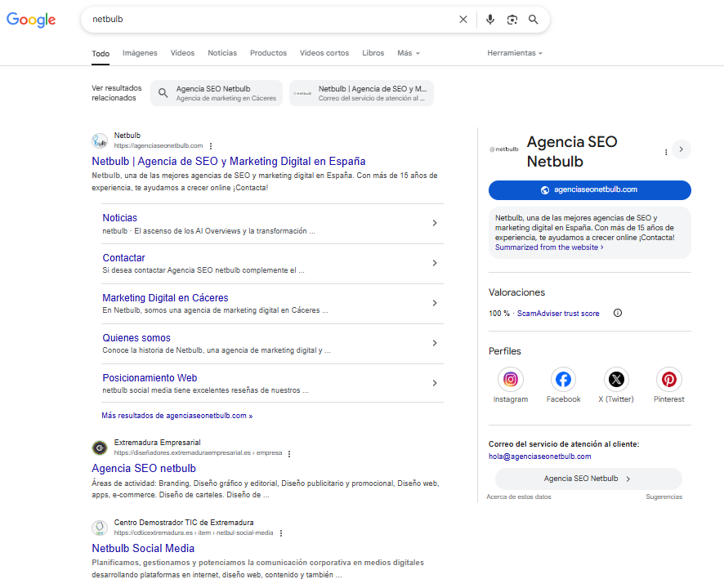
Task: Switch to the Imágenes tab
Action: (x=140, y=52)
